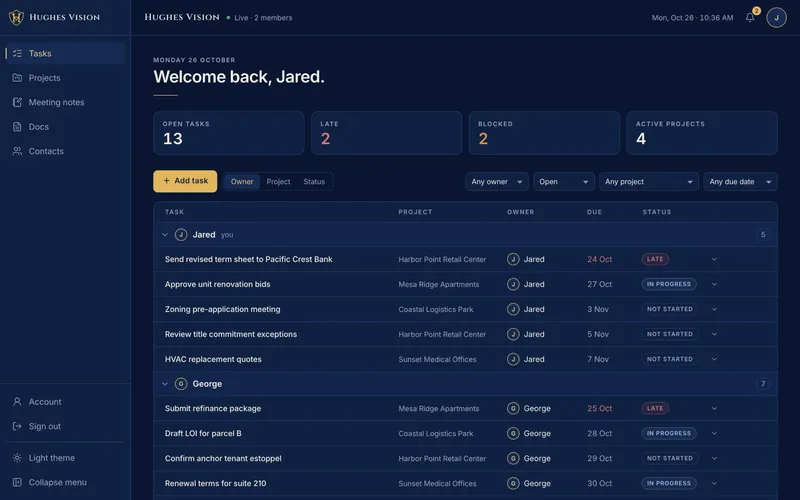The width and height of the screenshot is (800, 500).
Task: Click the Light theme sun icon
Action: click(x=17, y=458)
